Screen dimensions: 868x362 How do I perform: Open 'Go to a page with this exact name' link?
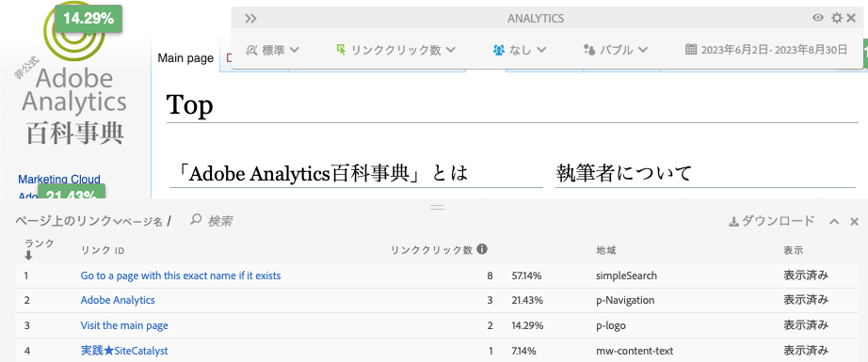point(181,275)
